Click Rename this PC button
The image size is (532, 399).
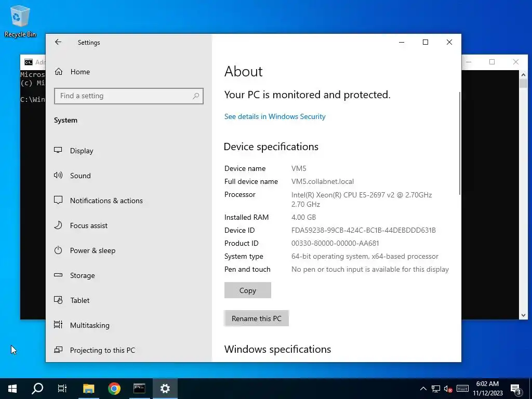coord(257,318)
